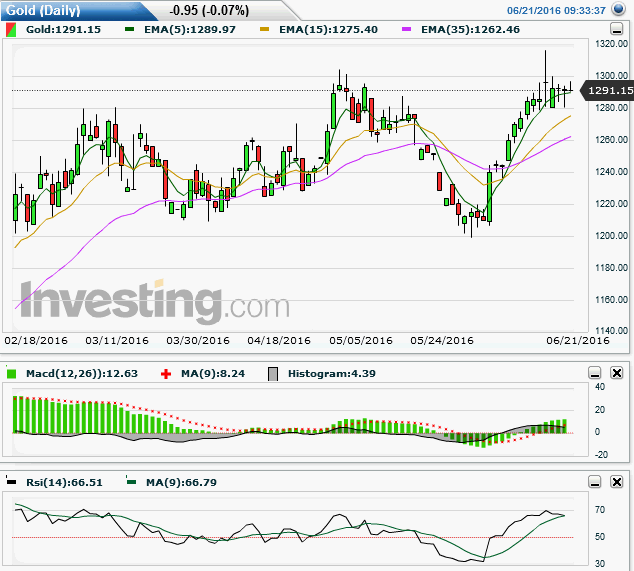634x571 pixels.
Task: Close the MACD indicator panel
Action: 617,373
